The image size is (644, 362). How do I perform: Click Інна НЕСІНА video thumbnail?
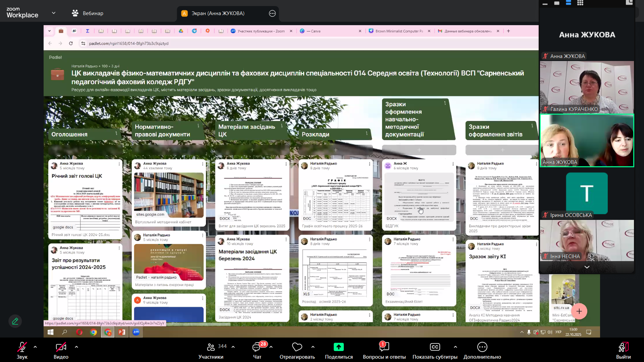[587, 240]
